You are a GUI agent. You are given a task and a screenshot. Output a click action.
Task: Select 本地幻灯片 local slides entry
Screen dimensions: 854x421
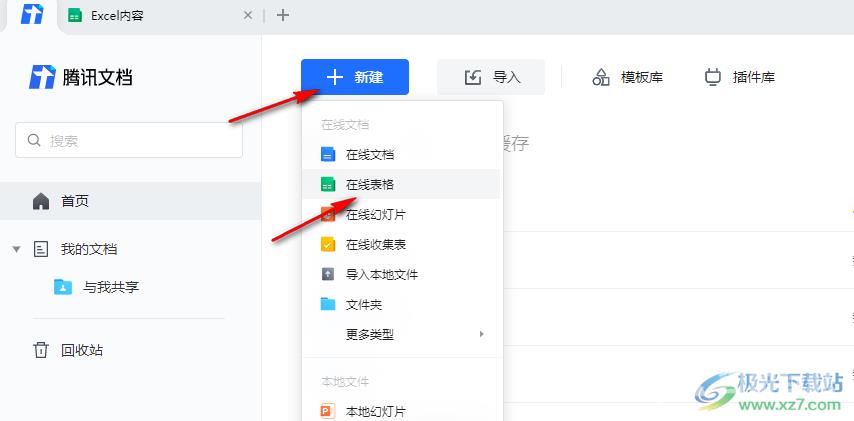[402, 412]
